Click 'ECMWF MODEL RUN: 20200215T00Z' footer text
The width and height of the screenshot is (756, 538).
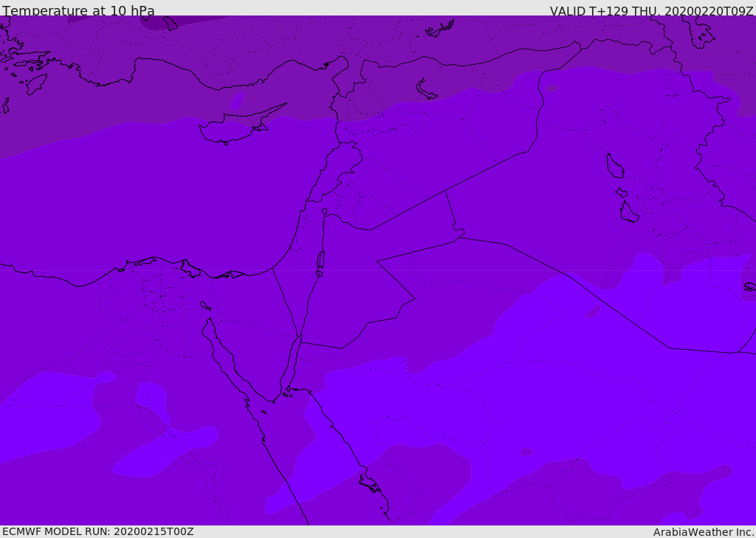[98, 532]
